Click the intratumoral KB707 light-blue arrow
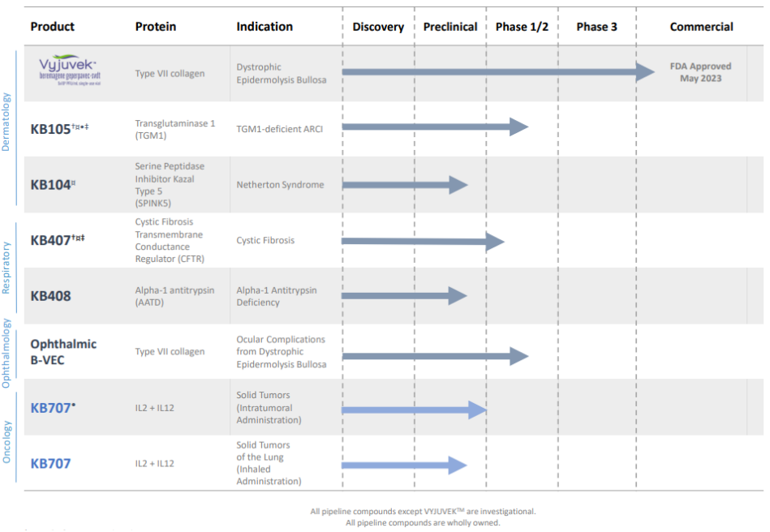This screenshot has height=532, width=770. [413, 410]
